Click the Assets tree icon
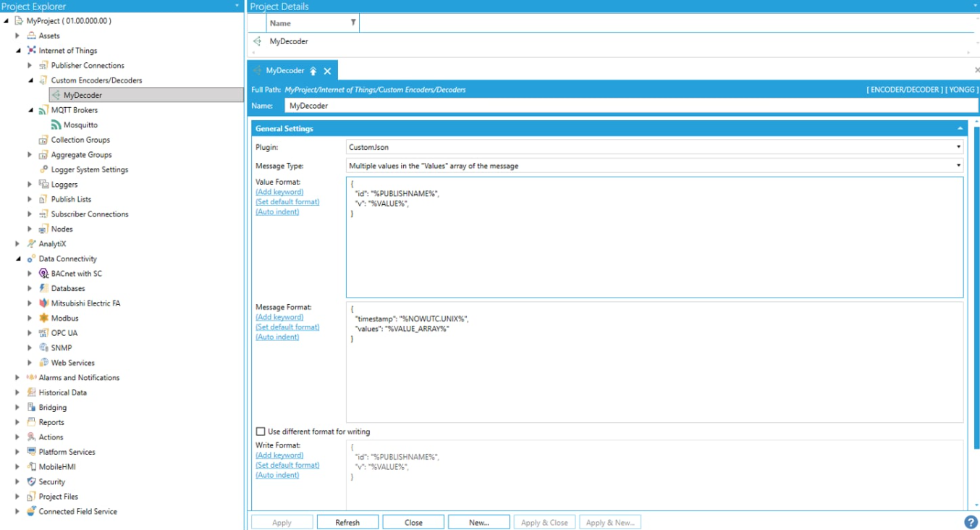This screenshot has width=980, height=530. [31, 35]
